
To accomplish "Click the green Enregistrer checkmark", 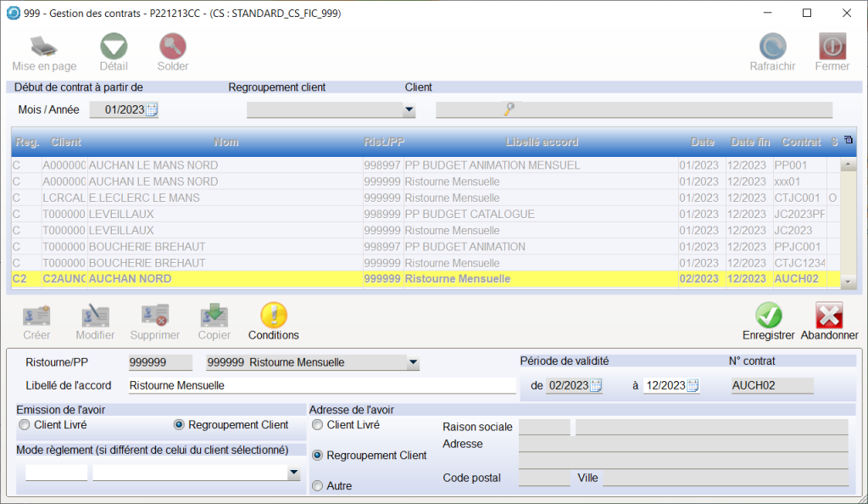I will coord(768,316).
